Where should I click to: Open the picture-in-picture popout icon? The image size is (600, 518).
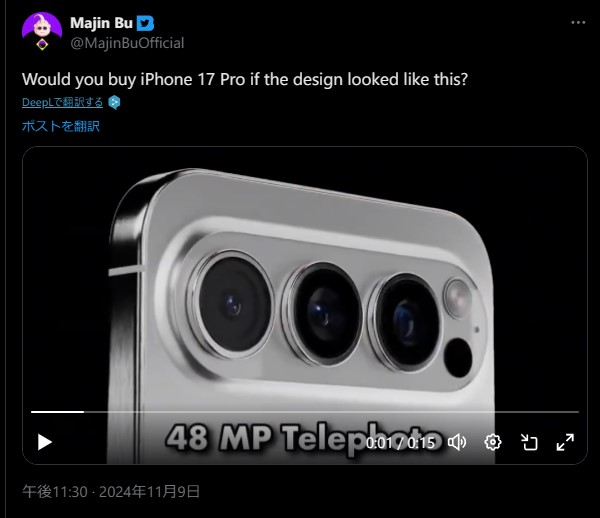click(x=529, y=442)
